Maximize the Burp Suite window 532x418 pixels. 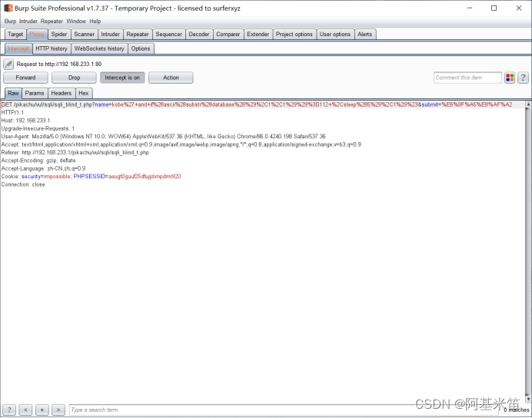tap(494, 8)
